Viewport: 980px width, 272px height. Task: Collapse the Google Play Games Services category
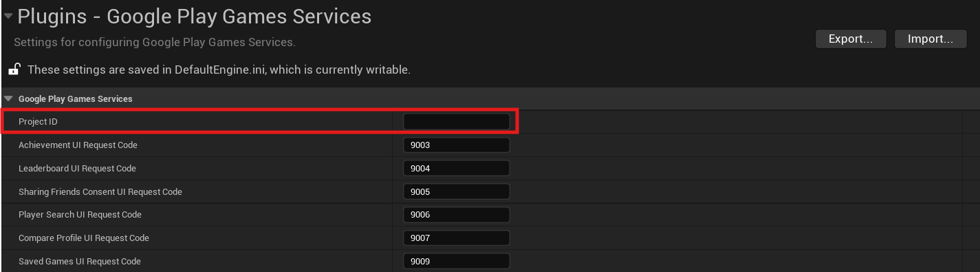pyautogui.click(x=8, y=99)
